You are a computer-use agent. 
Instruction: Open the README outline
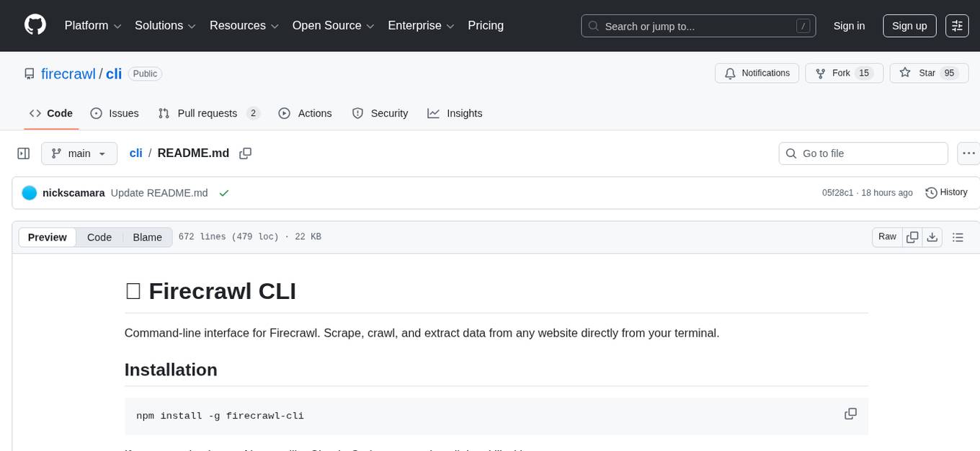pyautogui.click(x=958, y=236)
